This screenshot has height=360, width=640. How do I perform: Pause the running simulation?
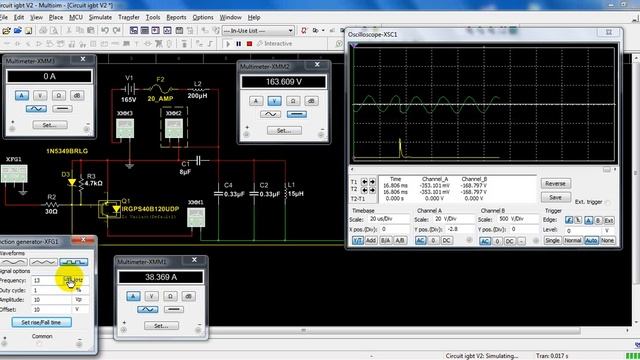239,44
